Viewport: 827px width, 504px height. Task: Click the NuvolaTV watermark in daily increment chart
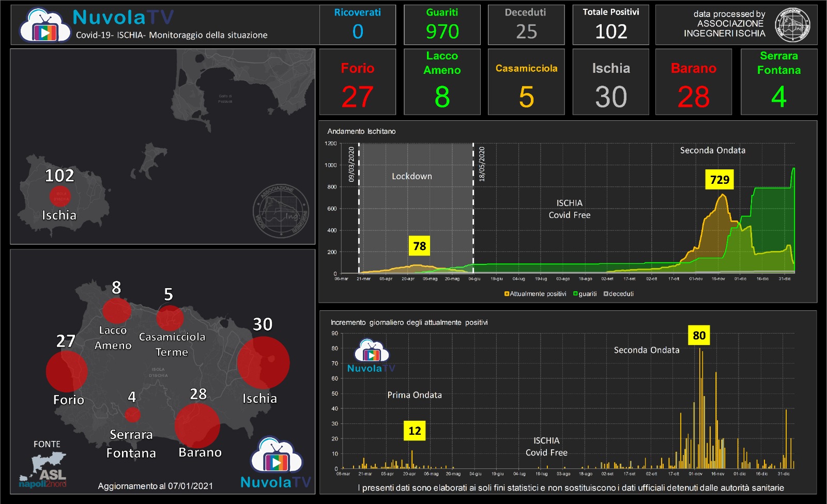[372, 356]
